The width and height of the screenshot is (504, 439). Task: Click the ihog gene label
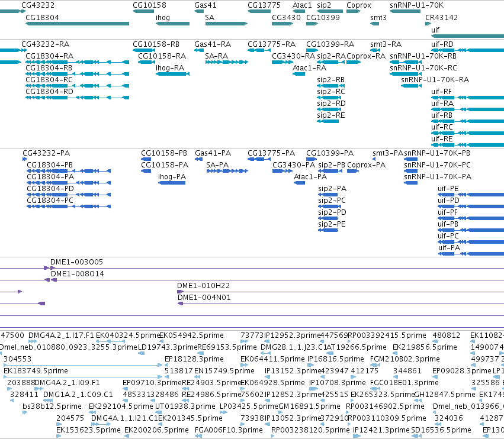163,18
